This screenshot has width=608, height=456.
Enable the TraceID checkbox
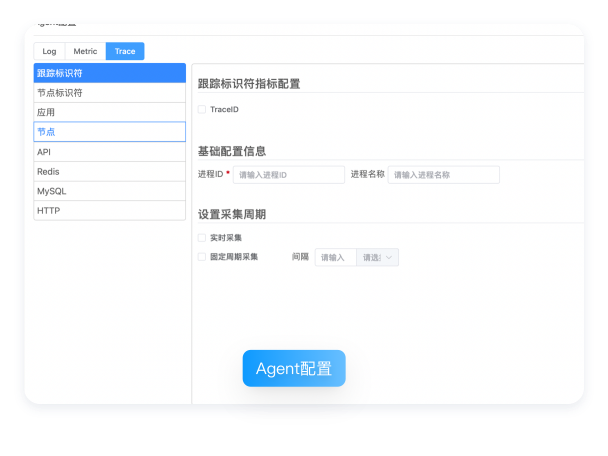(x=202, y=109)
